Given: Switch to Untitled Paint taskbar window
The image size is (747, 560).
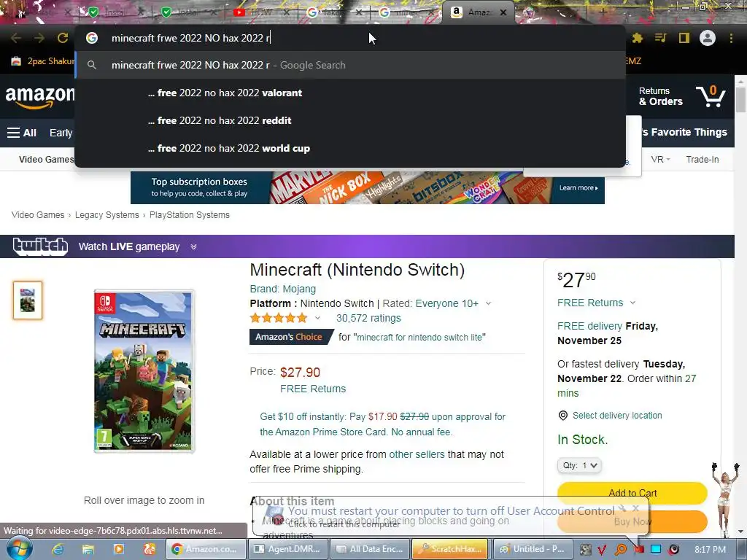Looking at the screenshot, I should pyautogui.click(x=532, y=549).
